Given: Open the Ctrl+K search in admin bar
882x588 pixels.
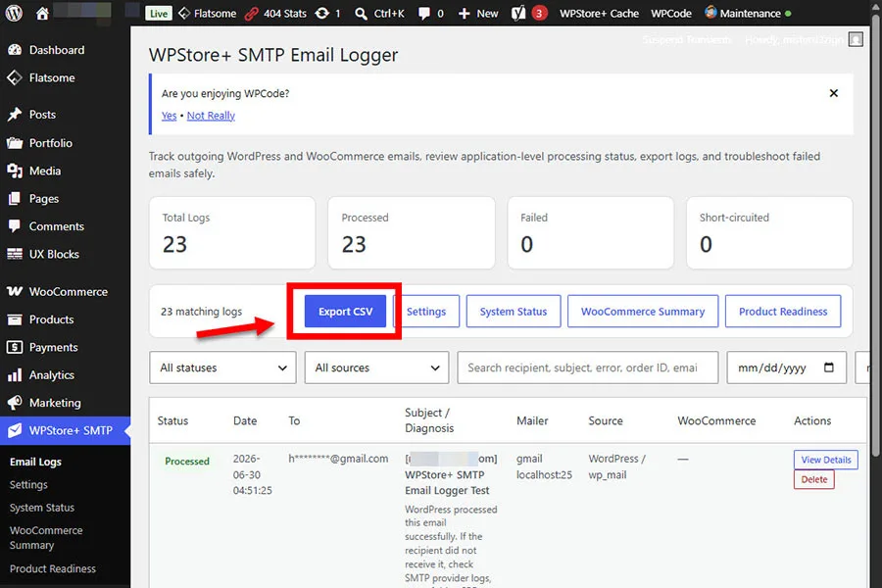Looking at the screenshot, I should (379, 14).
